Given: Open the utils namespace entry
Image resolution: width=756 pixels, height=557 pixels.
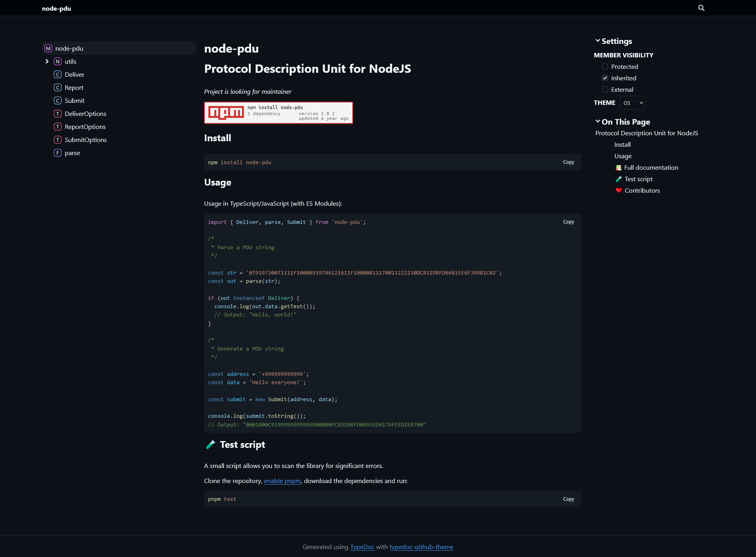Looking at the screenshot, I should (70, 61).
